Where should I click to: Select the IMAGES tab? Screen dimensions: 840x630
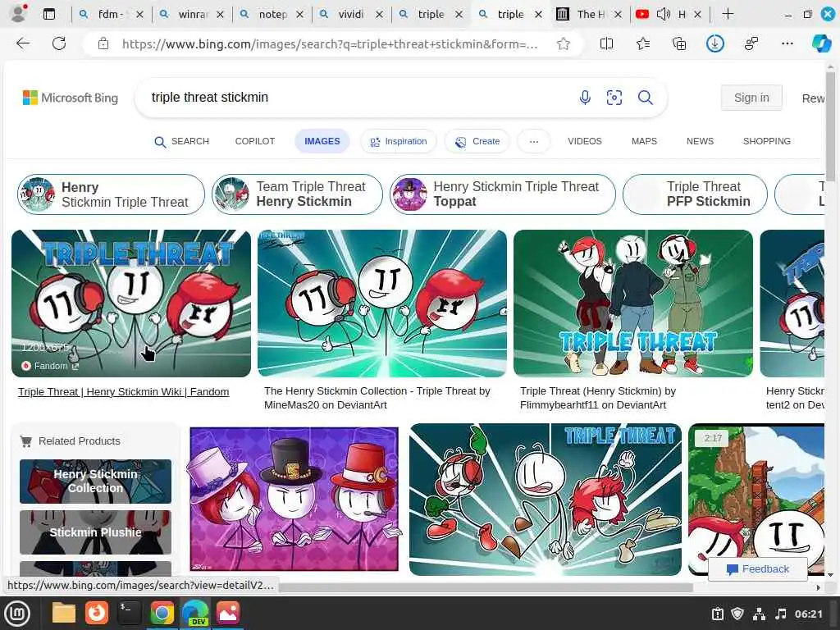pyautogui.click(x=322, y=141)
